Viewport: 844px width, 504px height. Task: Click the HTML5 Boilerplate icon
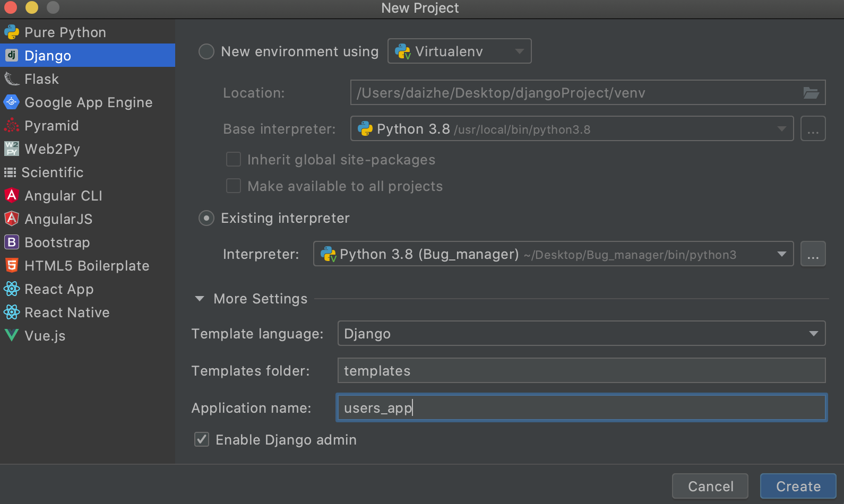point(12,265)
